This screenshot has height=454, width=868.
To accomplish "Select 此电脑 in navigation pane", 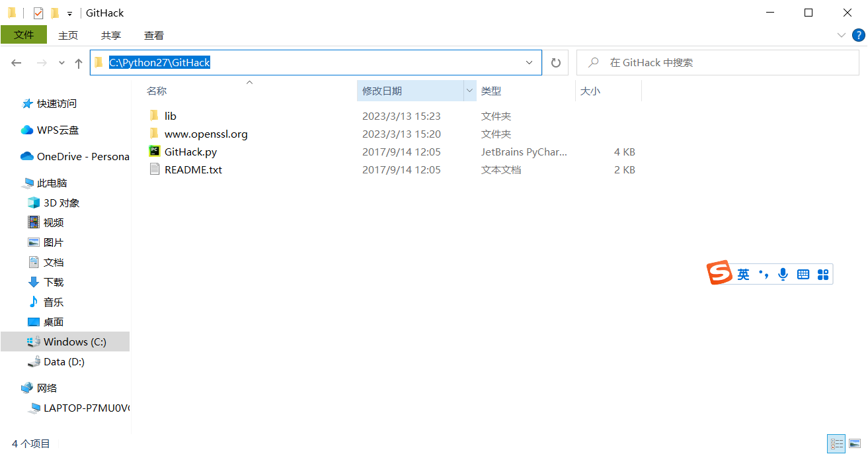I will coord(52,183).
